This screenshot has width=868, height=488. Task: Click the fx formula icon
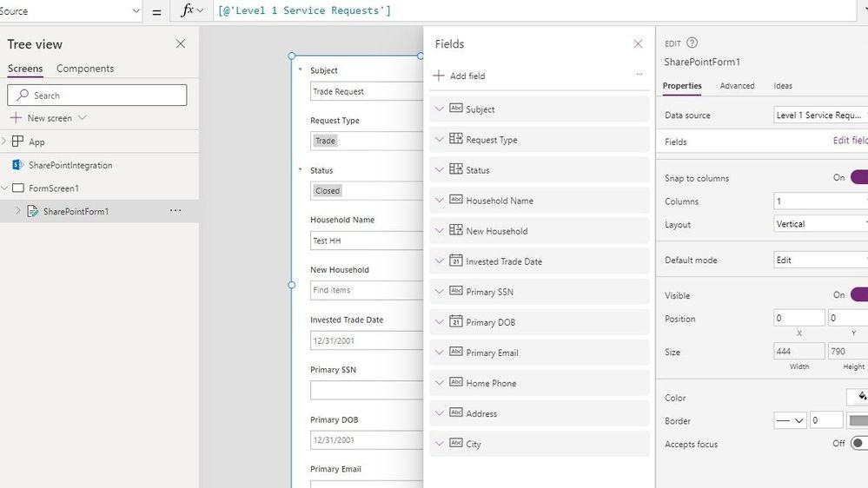pos(187,10)
